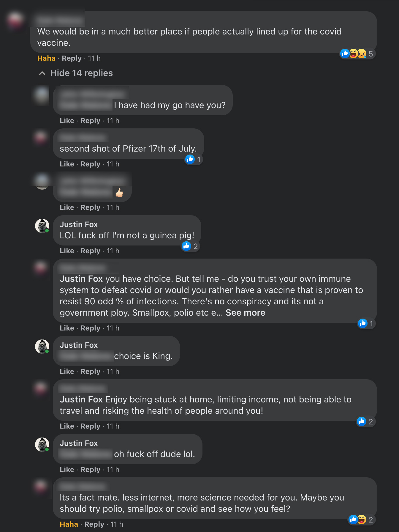View likes on the stuck at home comment
This screenshot has height=532, width=399.
pos(365,422)
